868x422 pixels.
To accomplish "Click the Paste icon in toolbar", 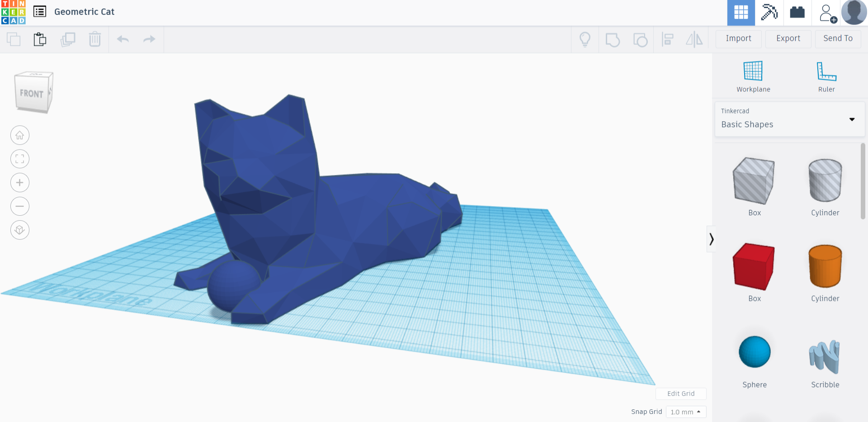I will 40,39.
